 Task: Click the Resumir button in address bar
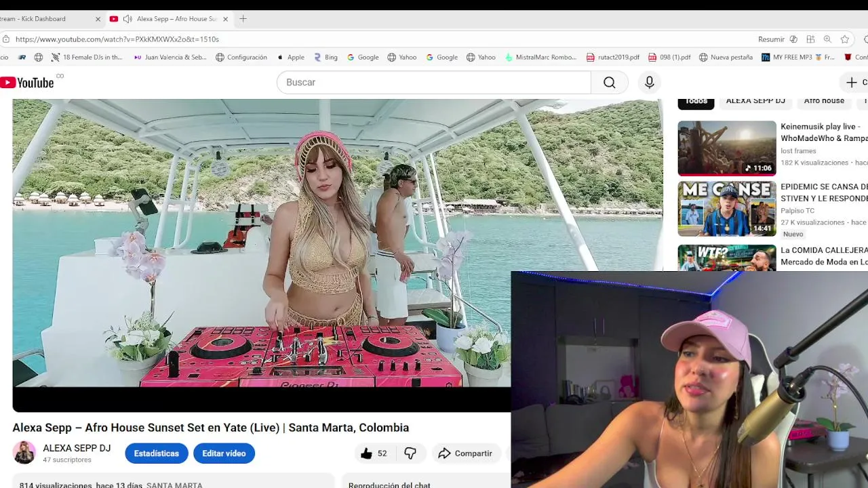(x=771, y=39)
